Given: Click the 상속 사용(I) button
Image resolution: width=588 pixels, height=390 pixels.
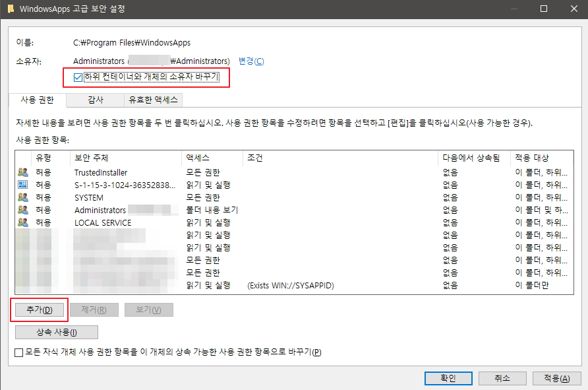Looking at the screenshot, I should (x=57, y=332).
